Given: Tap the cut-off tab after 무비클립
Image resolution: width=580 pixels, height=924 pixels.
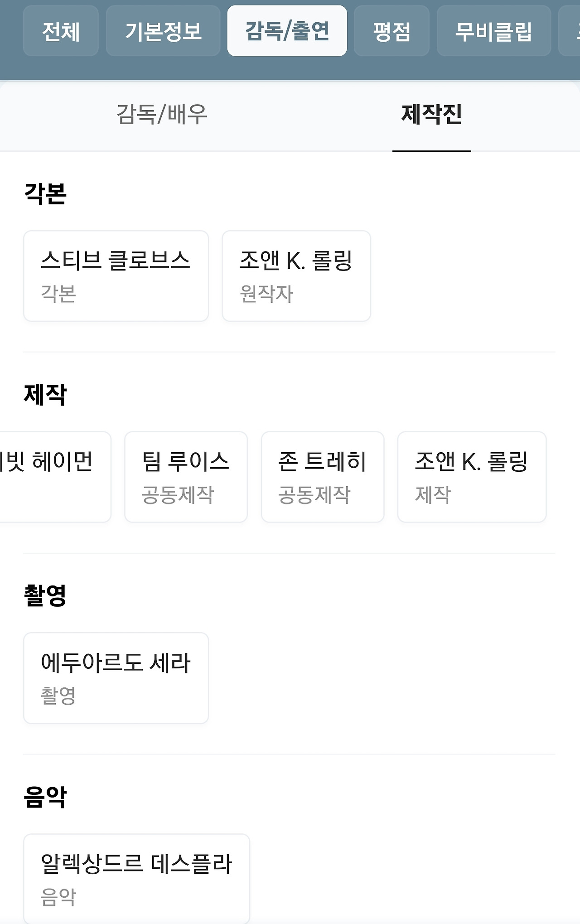Looking at the screenshot, I should click(570, 31).
